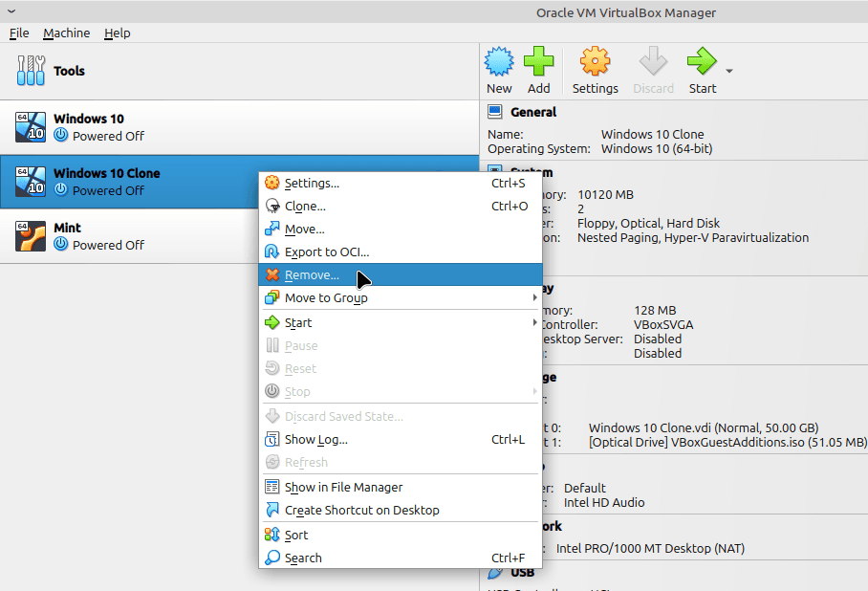Open the Start button dropdown arrow
The height and width of the screenshot is (591, 868).
[729, 71]
